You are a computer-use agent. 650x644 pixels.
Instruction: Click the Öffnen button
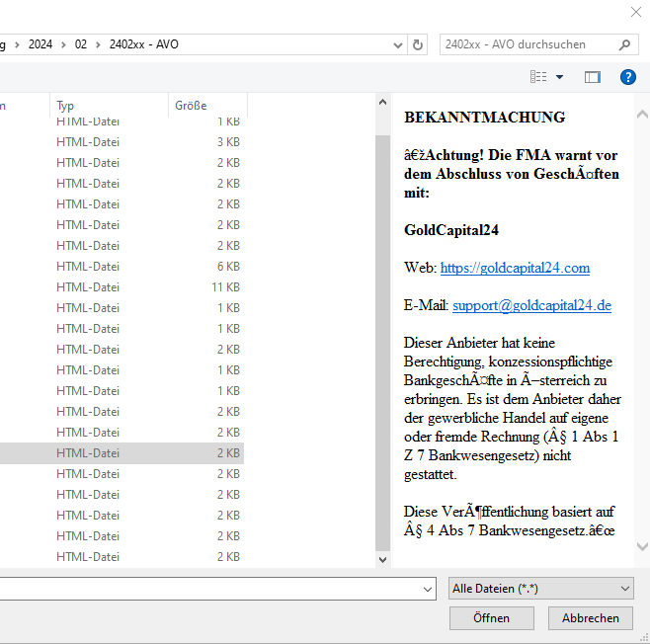click(x=492, y=618)
